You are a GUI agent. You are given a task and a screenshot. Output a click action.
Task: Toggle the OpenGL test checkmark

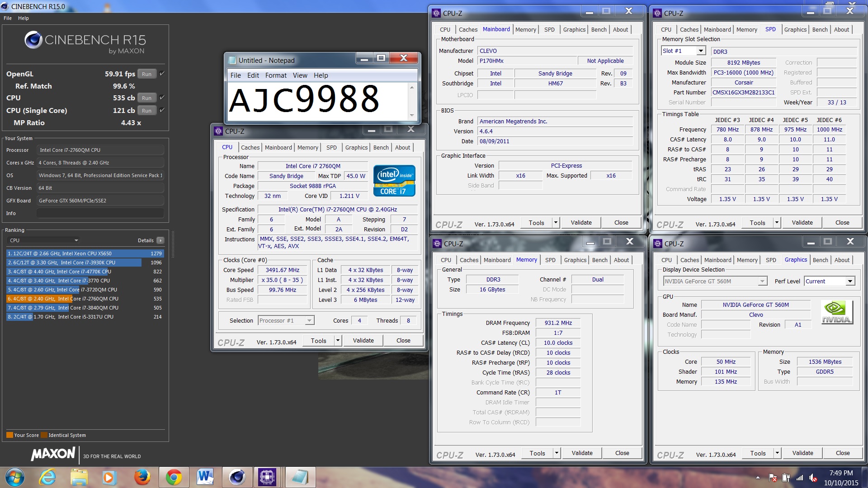coord(162,74)
